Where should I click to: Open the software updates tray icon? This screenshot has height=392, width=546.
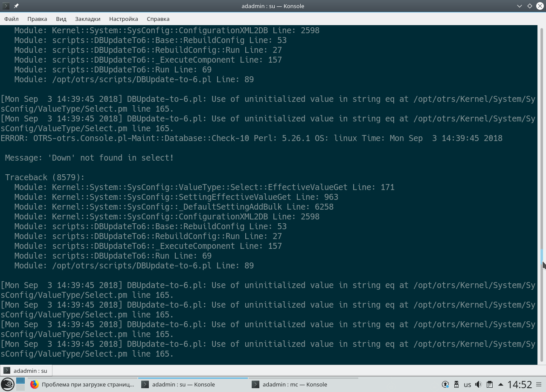click(445, 384)
